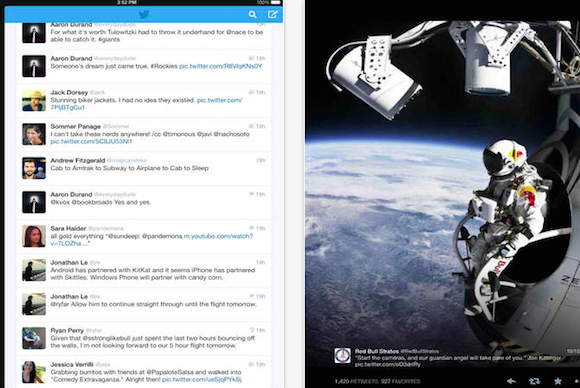Tap the media indicator on Jack Dorsey's tweet

pyautogui.click(x=251, y=92)
